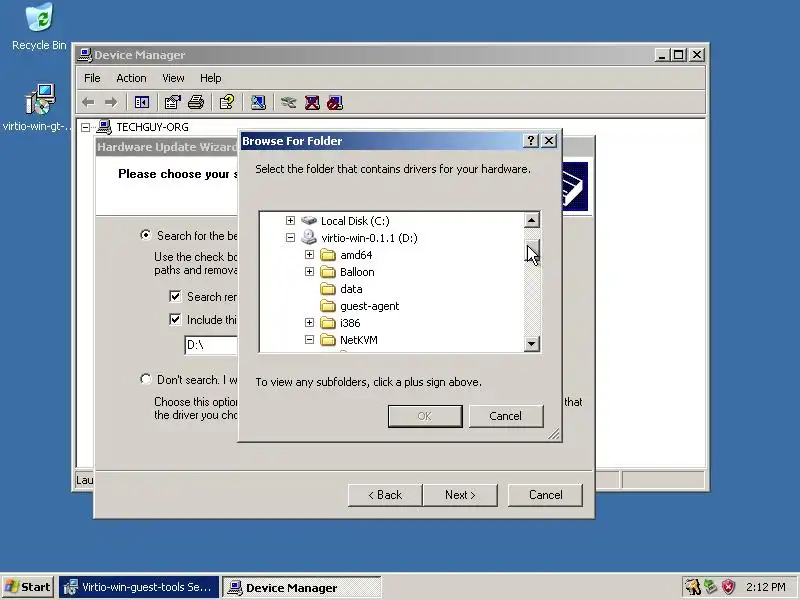Click the folder list scrollbar thumb

click(x=532, y=250)
